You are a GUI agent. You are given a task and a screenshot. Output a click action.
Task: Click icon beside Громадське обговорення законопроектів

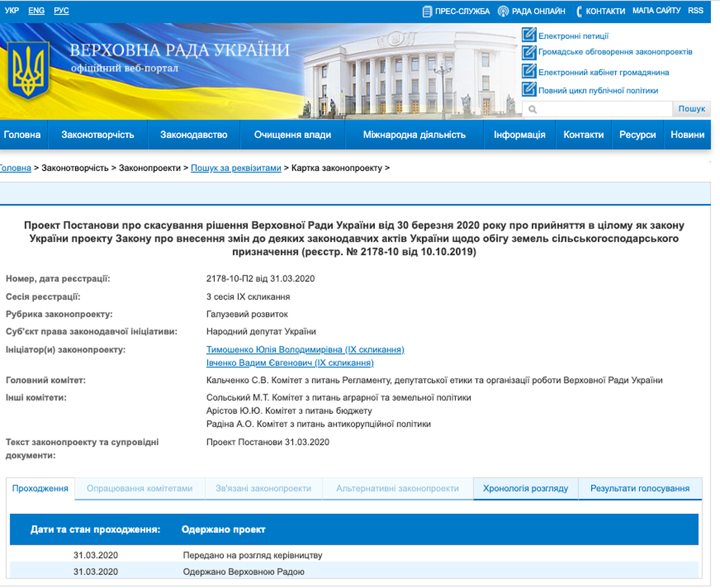tap(529, 52)
